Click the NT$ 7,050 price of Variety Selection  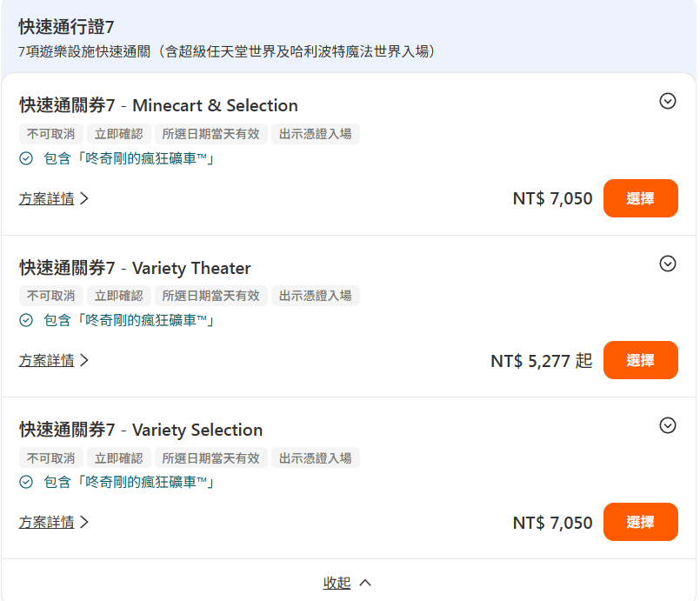553,523
